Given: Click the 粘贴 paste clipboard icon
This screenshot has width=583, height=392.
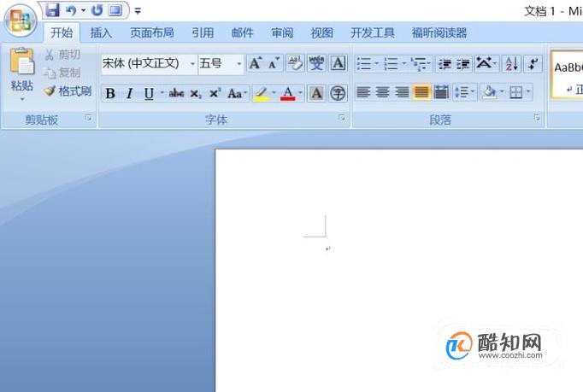Looking at the screenshot, I should pos(22,61).
